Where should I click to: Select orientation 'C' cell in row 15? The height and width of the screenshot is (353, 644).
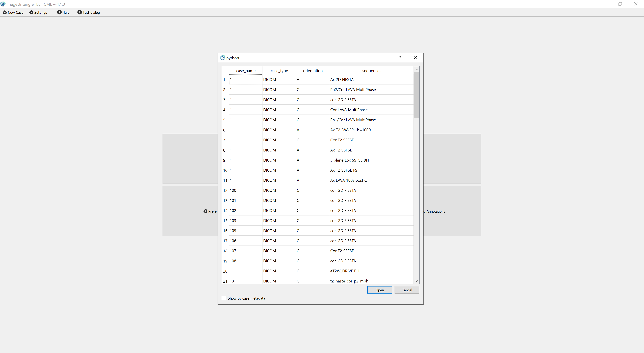coord(313,220)
